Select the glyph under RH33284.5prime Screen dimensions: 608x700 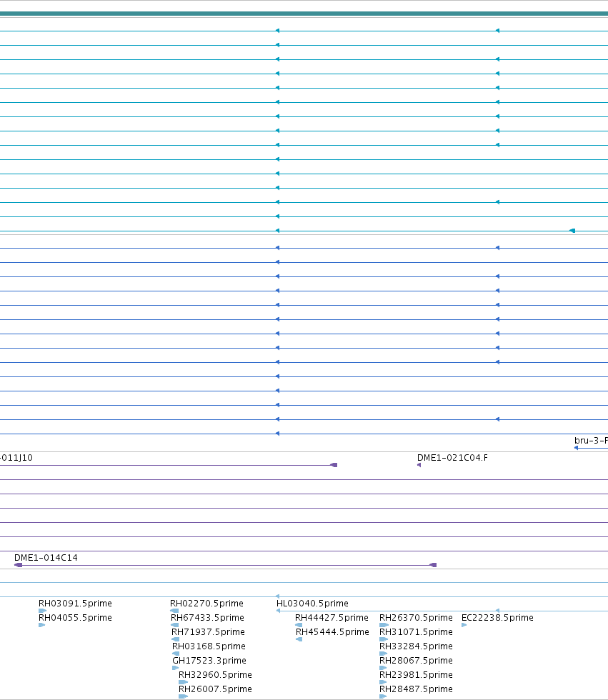(x=383, y=654)
